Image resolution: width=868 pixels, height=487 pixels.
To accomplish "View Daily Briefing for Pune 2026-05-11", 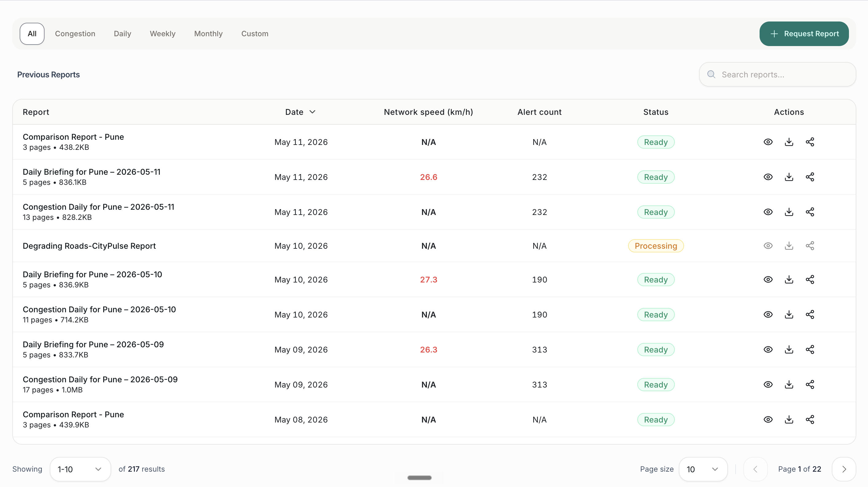I will click(768, 177).
